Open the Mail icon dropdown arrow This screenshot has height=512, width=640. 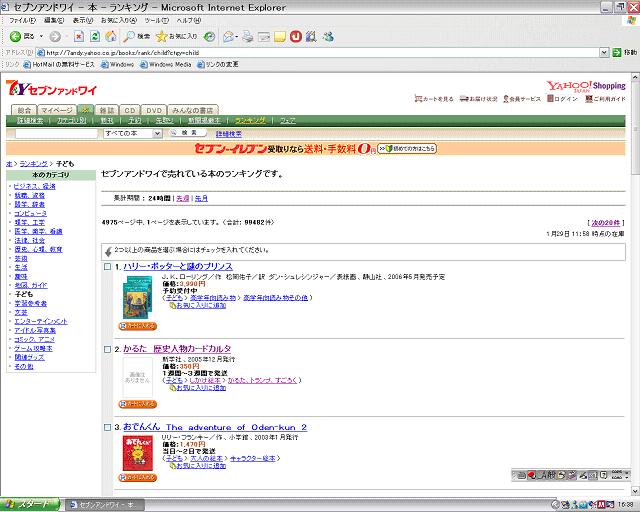pyautogui.click(x=237, y=37)
